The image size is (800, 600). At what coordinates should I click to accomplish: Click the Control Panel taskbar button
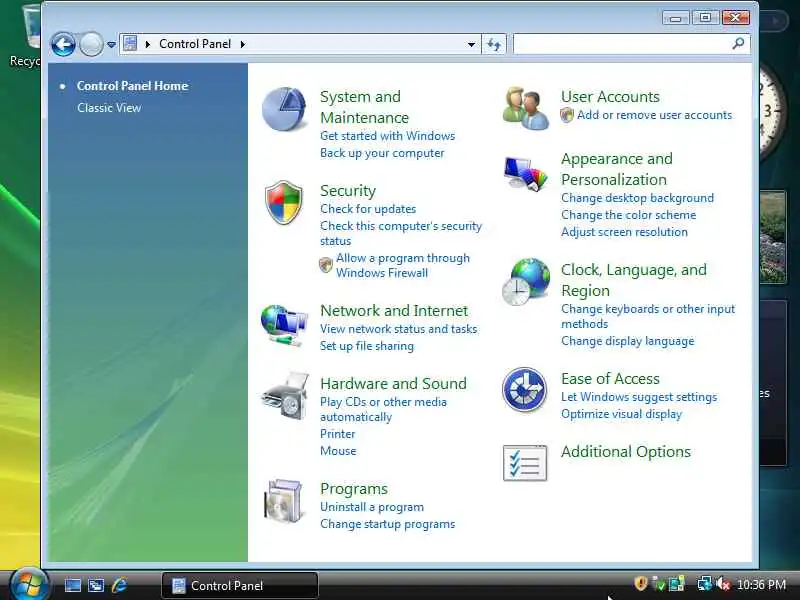pos(240,585)
